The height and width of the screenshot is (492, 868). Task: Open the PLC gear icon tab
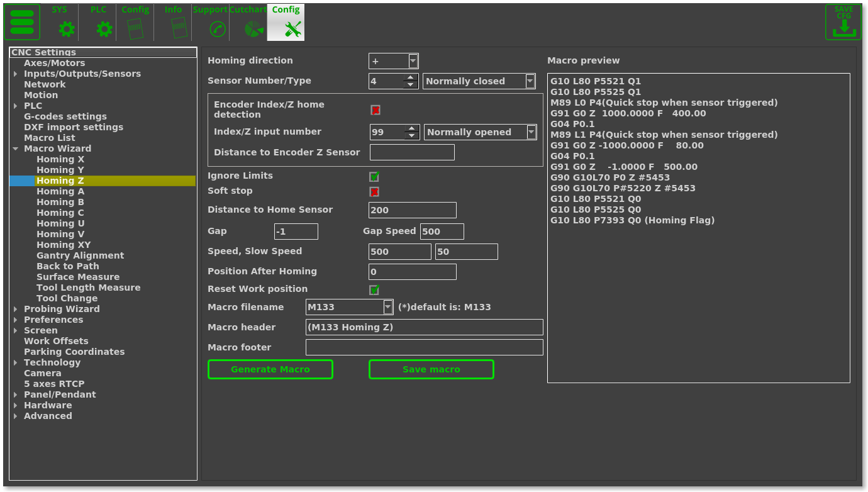tap(104, 28)
